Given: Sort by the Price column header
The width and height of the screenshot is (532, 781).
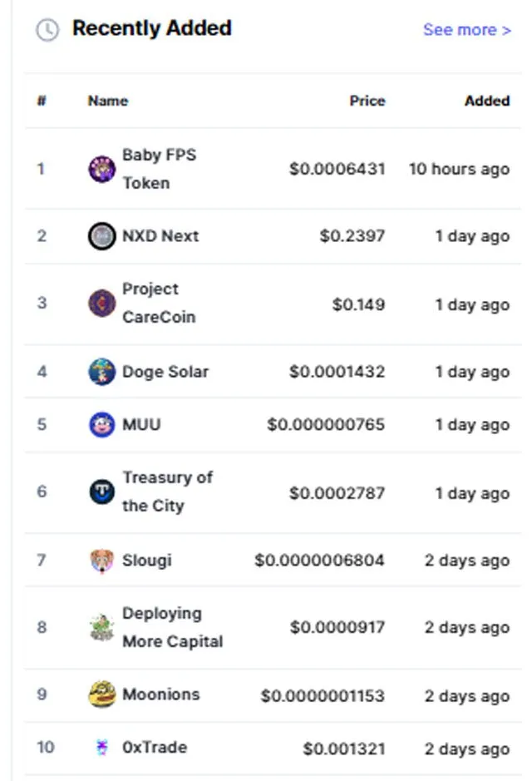Looking at the screenshot, I should pyautogui.click(x=367, y=101).
